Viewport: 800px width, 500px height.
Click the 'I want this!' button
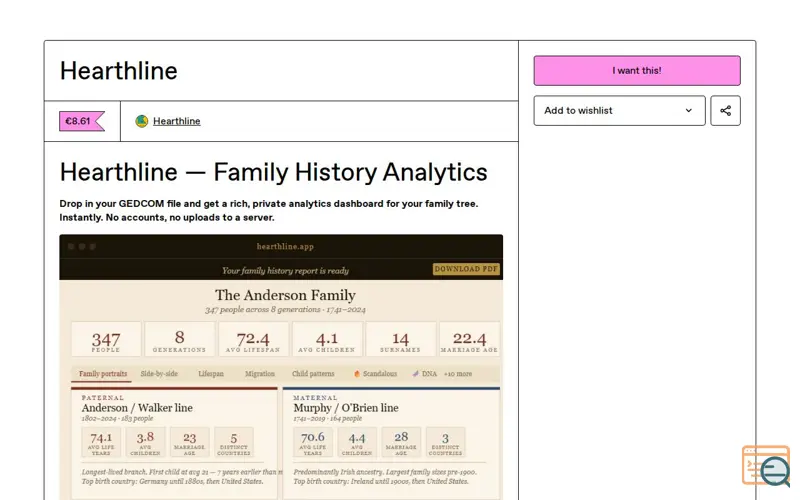tap(637, 70)
